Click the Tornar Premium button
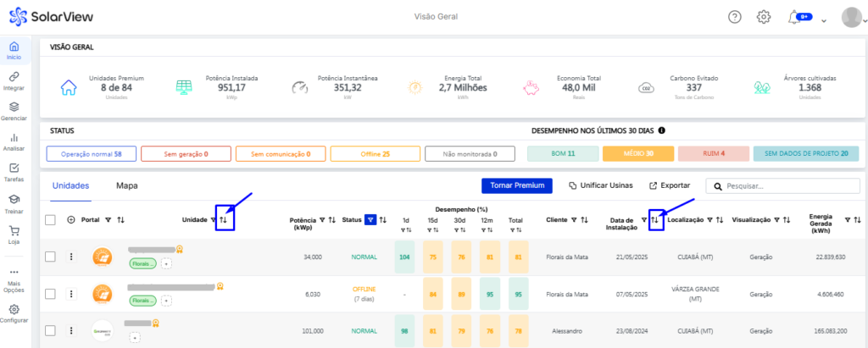The image size is (868, 348). pos(516,185)
